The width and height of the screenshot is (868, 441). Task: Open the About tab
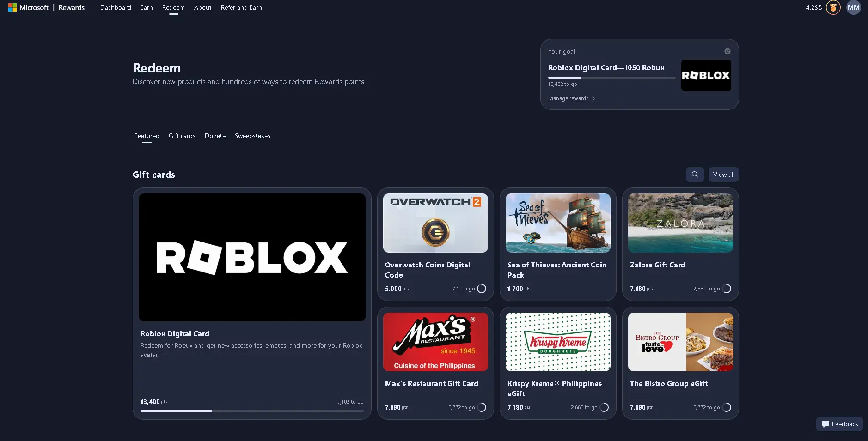tap(202, 7)
